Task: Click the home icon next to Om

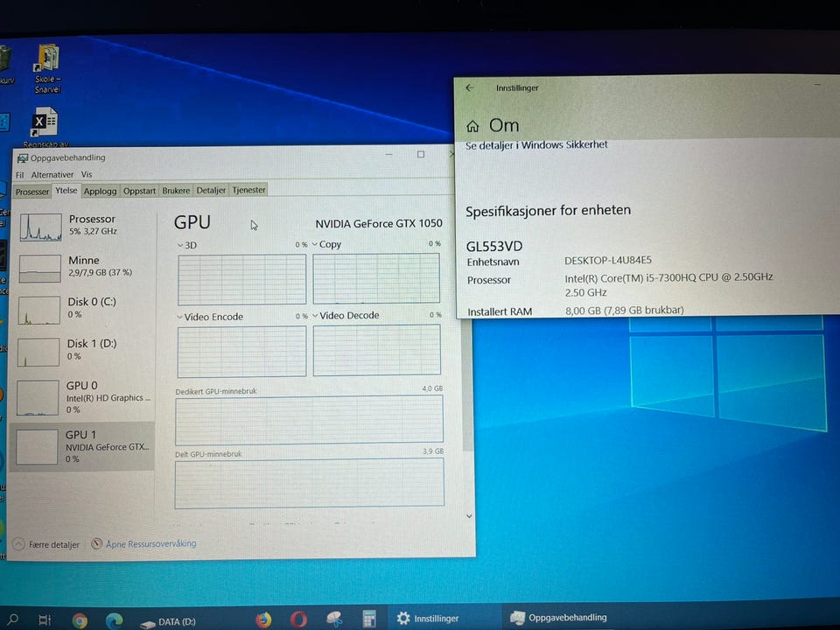Action: click(472, 126)
